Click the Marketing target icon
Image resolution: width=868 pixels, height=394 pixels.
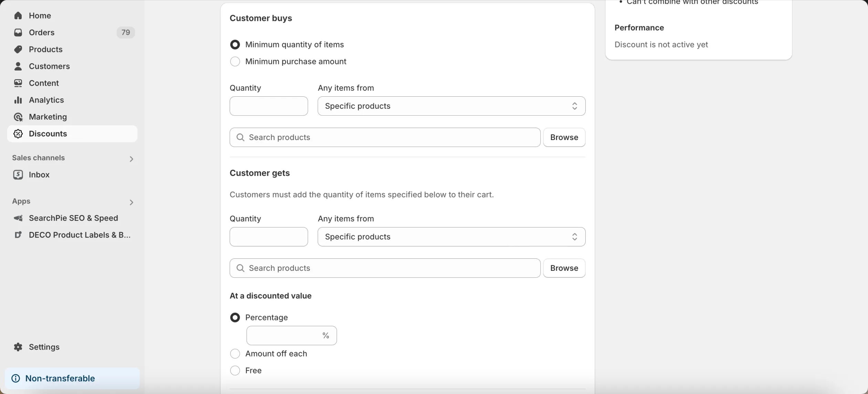tap(18, 117)
